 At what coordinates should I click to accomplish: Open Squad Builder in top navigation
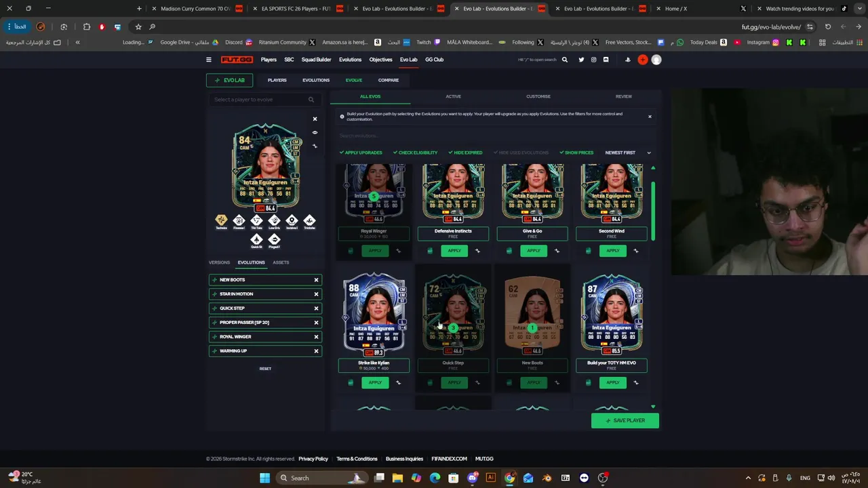316,60
